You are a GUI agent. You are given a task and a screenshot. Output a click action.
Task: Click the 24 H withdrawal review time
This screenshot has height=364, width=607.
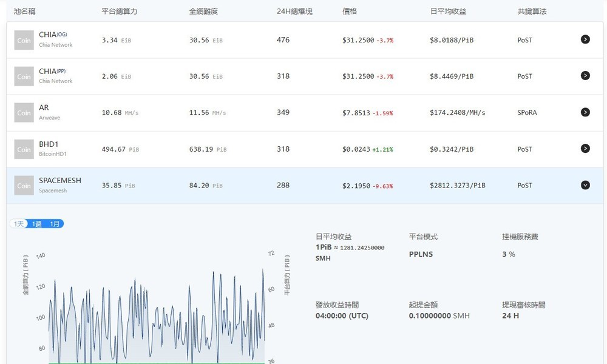click(510, 315)
